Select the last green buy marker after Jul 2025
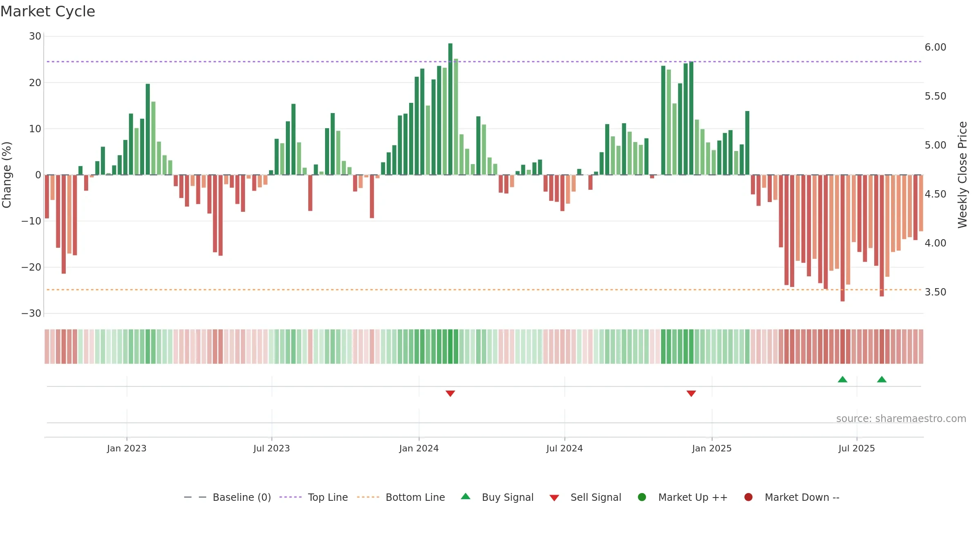 click(x=882, y=379)
